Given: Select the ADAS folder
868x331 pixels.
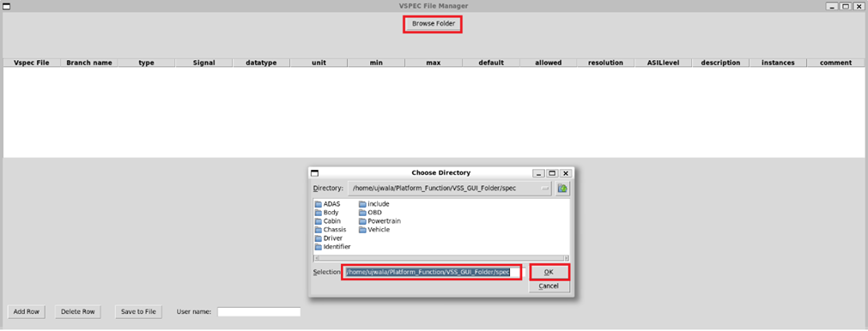Looking at the screenshot, I should (327, 204).
